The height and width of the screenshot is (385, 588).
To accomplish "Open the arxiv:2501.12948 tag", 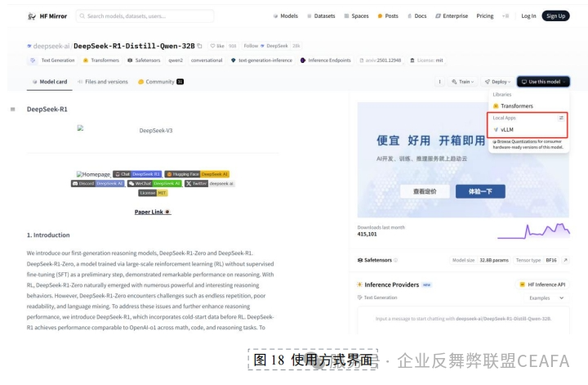I will click(381, 60).
